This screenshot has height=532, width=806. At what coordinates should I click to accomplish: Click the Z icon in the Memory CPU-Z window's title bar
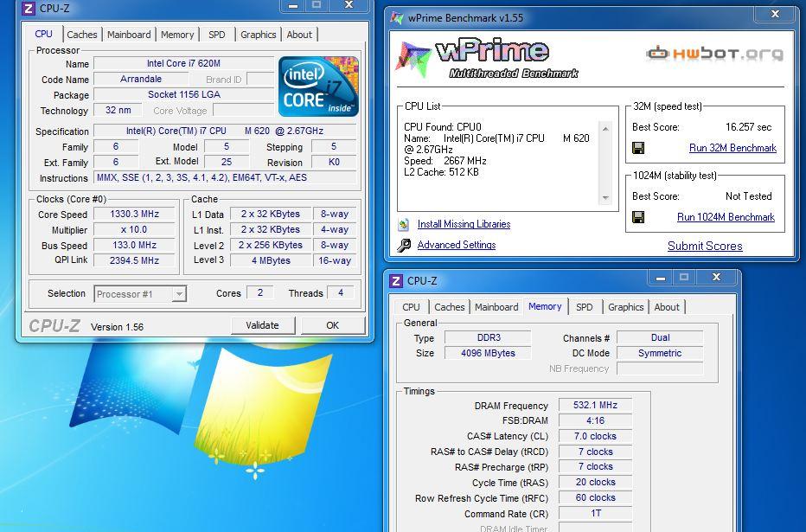[396, 280]
